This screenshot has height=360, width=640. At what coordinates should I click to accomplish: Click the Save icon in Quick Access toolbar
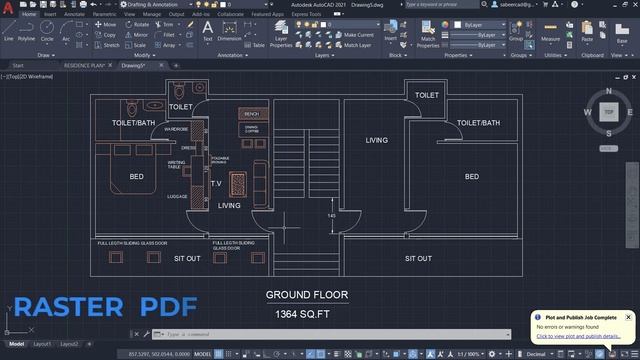43,4
